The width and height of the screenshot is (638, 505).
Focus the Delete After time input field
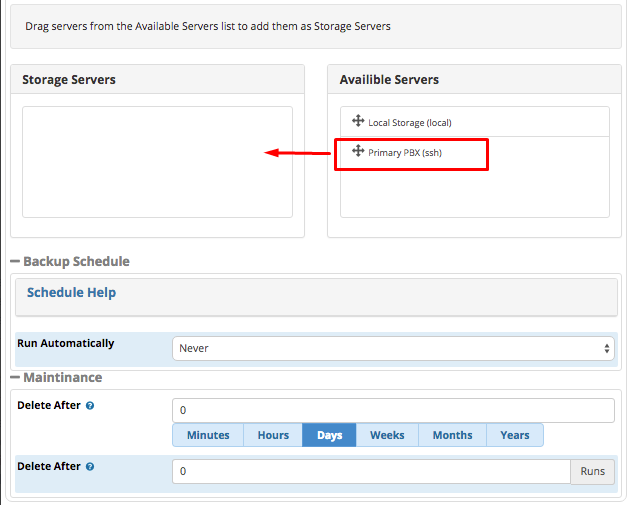pos(393,410)
